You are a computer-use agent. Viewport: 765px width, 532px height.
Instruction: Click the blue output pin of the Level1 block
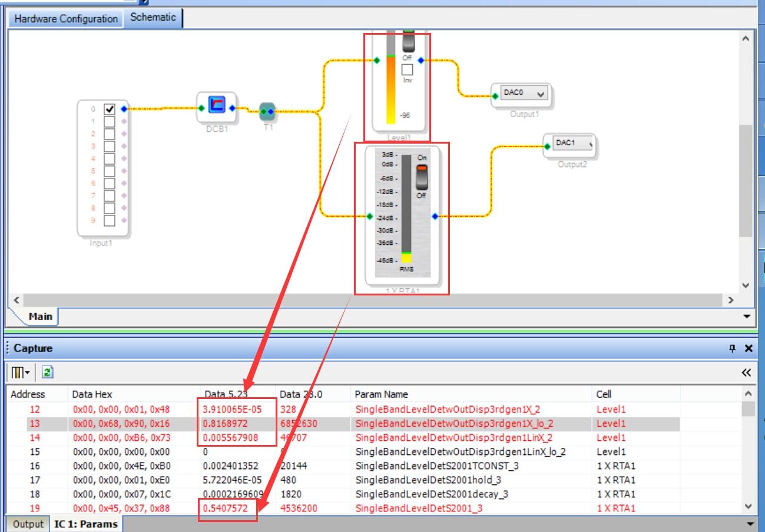pos(420,60)
